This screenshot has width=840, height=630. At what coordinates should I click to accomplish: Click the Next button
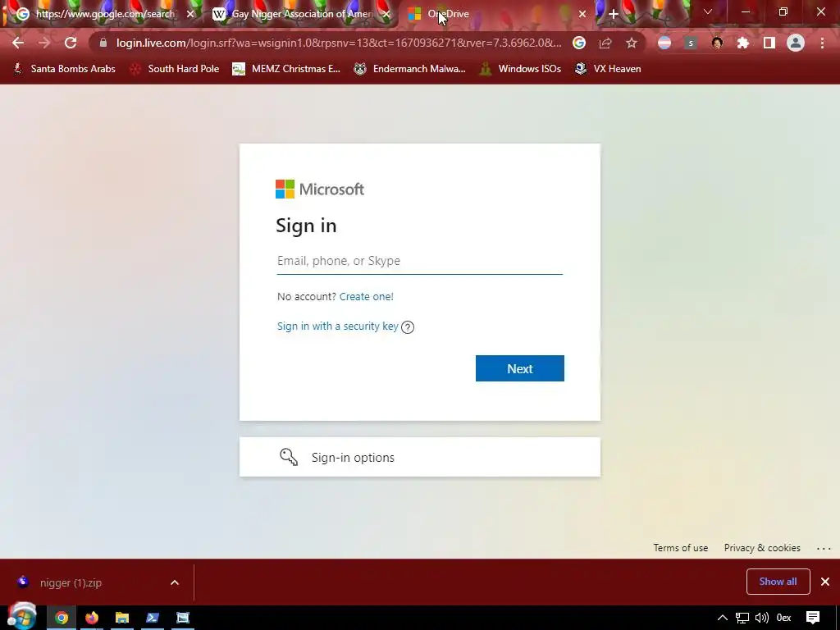(519, 368)
